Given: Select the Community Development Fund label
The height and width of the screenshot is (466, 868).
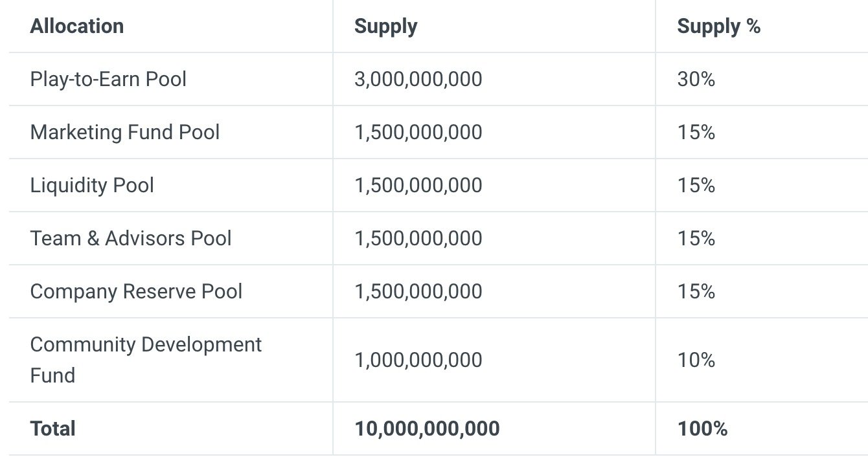Looking at the screenshot, I should [146, 360].
